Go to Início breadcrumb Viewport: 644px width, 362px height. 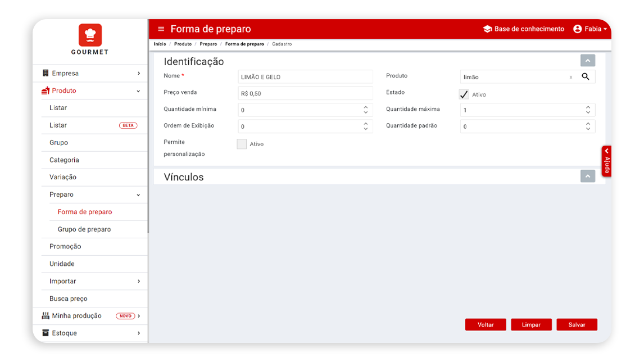point(160,44)
